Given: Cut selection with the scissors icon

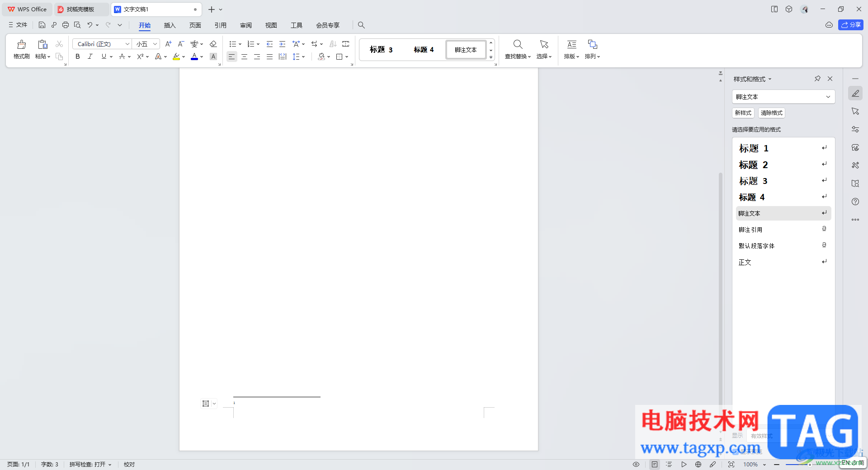Looking at the screenshot, I should pyautogui.click(x=59, y=44).
